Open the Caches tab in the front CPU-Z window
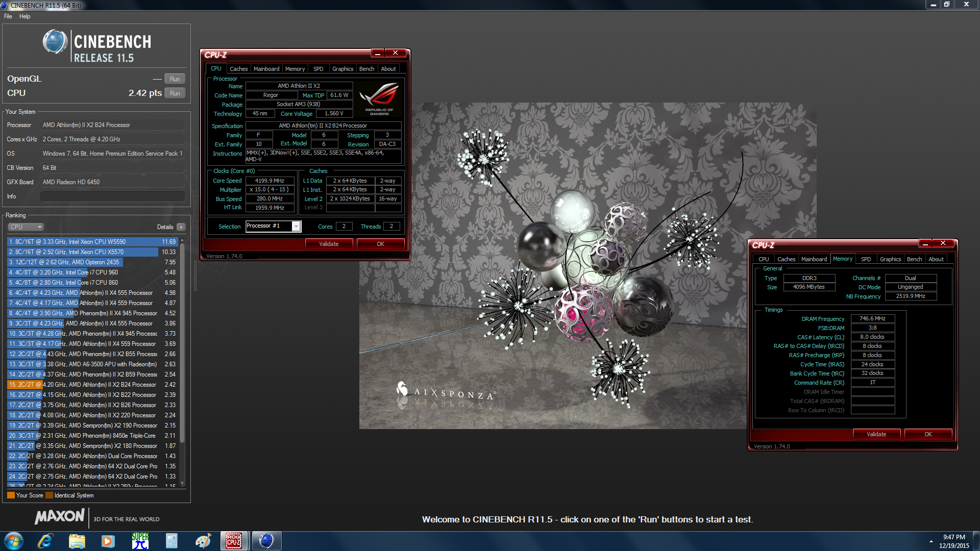Image resolution: width=980 pixels, height=551 pixels. (x=238, y=69)
